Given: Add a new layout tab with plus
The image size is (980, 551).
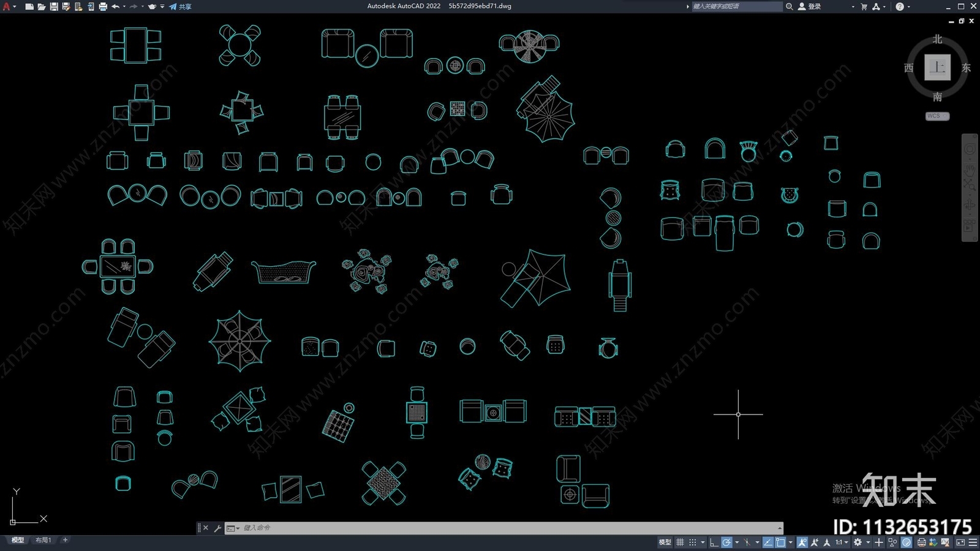Looking at the screenshot, I should [x=65, y=540].
